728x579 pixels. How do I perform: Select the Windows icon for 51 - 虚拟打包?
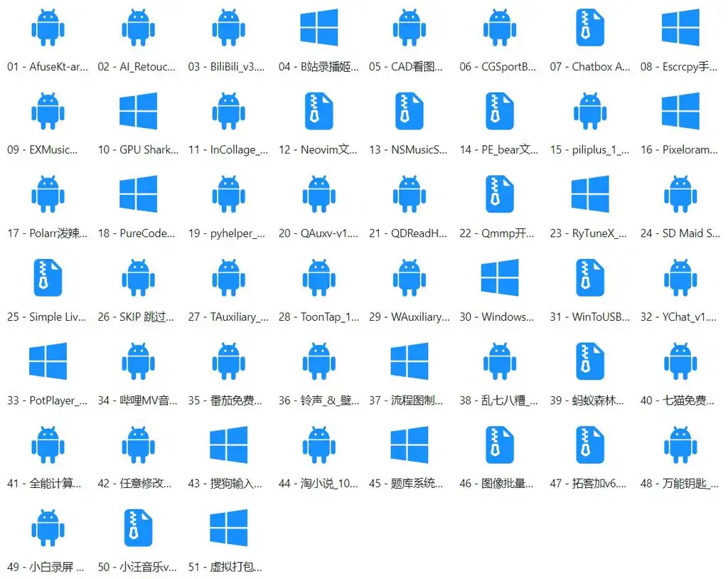tap(229, 528)
